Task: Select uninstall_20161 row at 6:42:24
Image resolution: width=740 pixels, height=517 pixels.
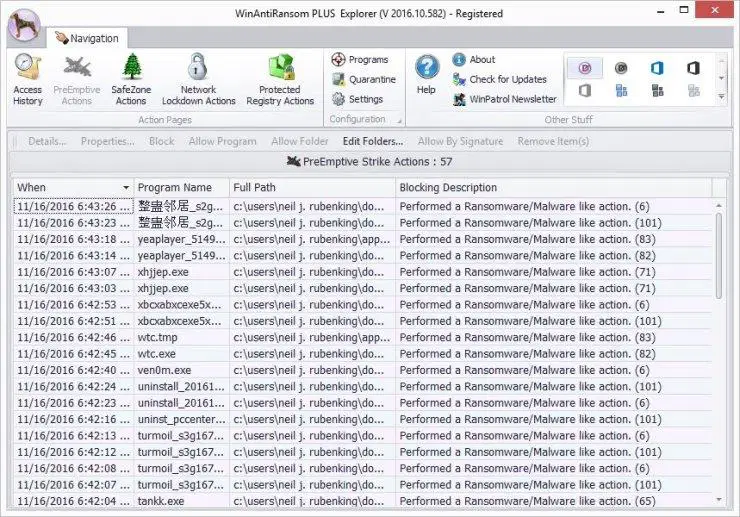Action: (x=362, y=387)
